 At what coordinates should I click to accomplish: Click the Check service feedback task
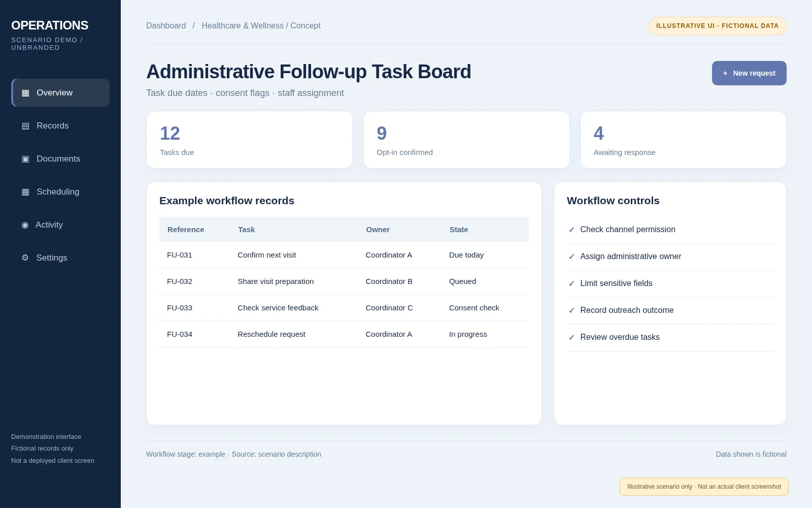click(278, 308)
